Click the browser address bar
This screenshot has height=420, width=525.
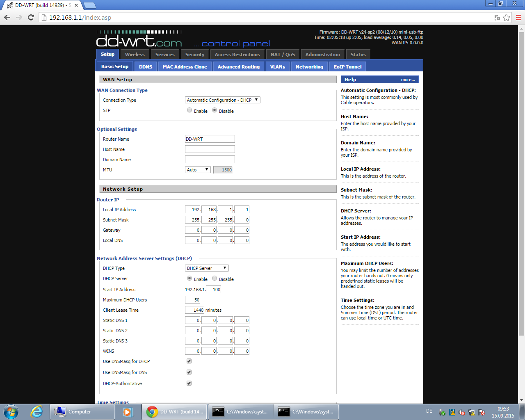[267, 17]
